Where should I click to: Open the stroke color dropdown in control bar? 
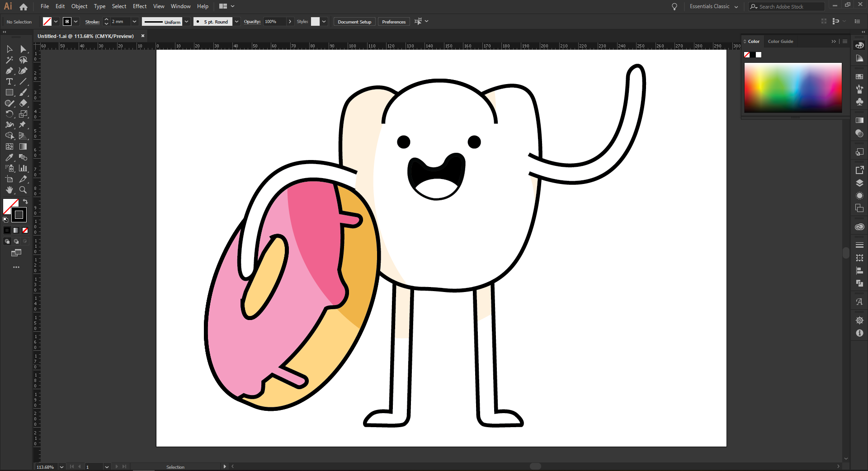pos(76,22)
